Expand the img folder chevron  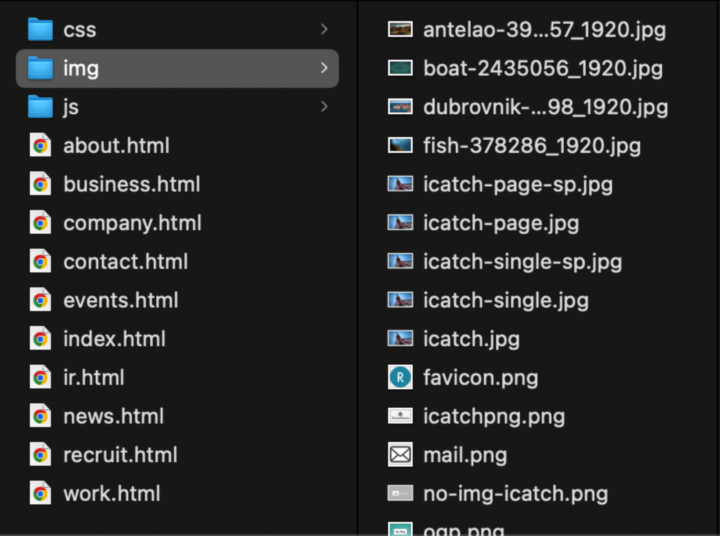tap(324, 68)
